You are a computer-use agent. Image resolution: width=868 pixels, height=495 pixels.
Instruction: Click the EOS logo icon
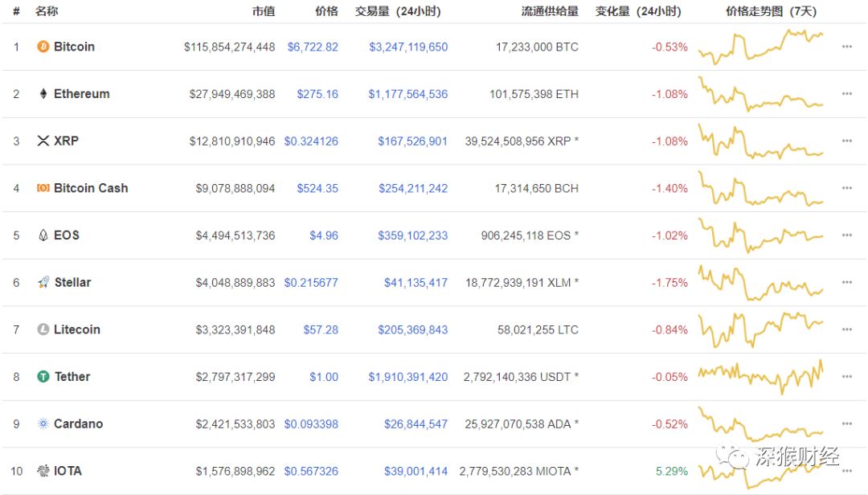(43, 235)
